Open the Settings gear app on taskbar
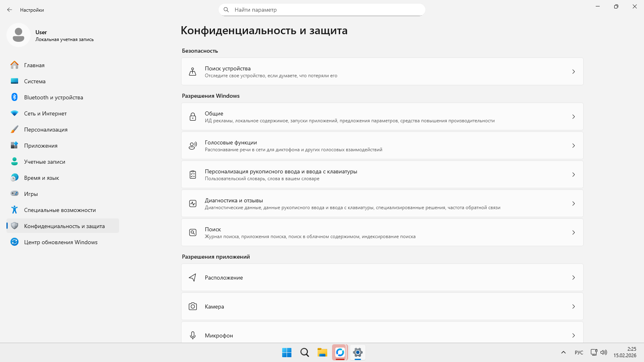 click(x=358, y=353)
